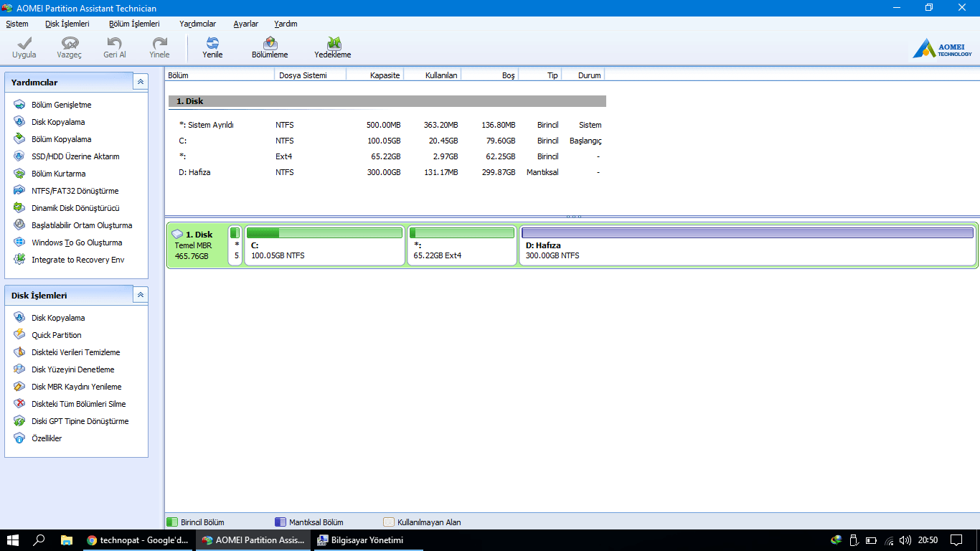Click the Quick Partition icon
This screenshot has width=980, height=551.
(19, 335)
